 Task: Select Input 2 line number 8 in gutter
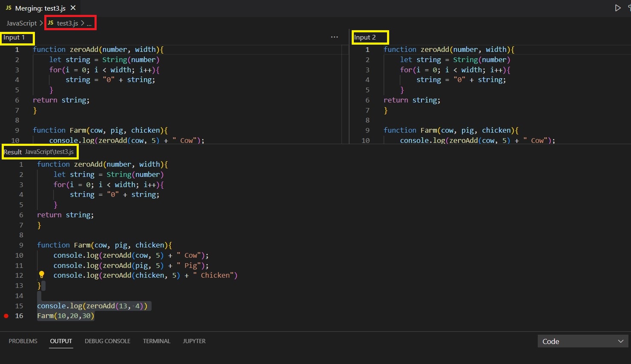367,120
